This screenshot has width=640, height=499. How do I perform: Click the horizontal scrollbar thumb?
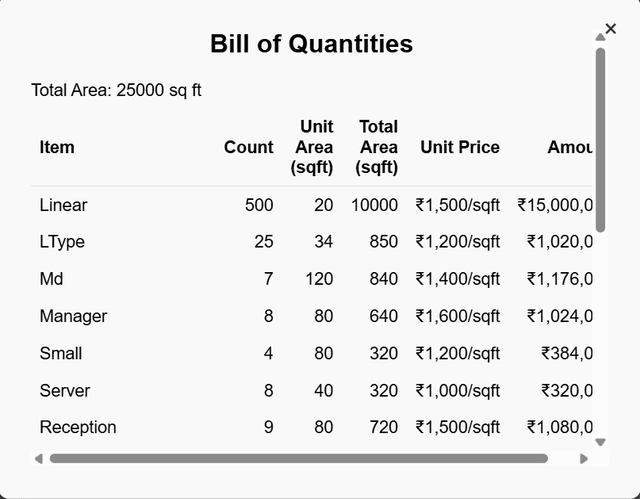(x=298, y=459)
